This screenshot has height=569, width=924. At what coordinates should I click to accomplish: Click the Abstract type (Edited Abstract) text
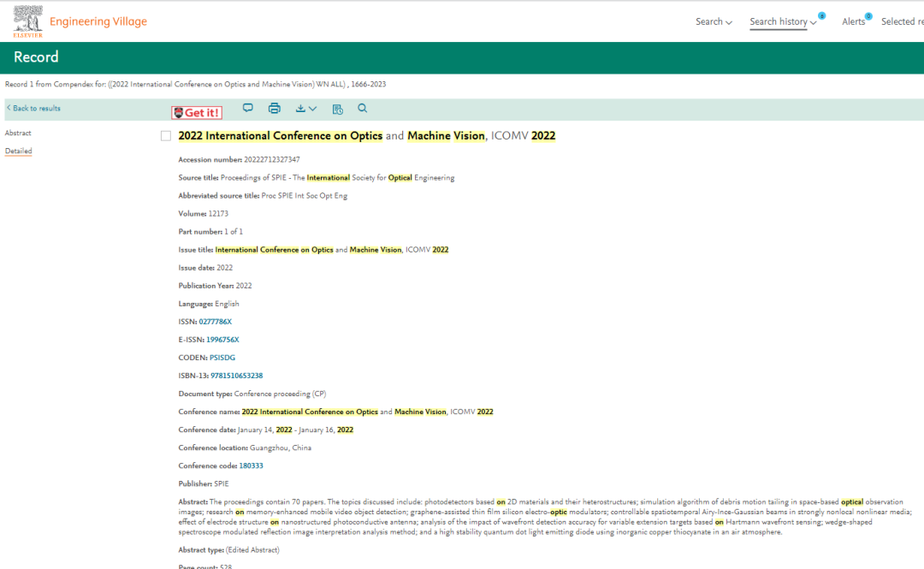228,550
